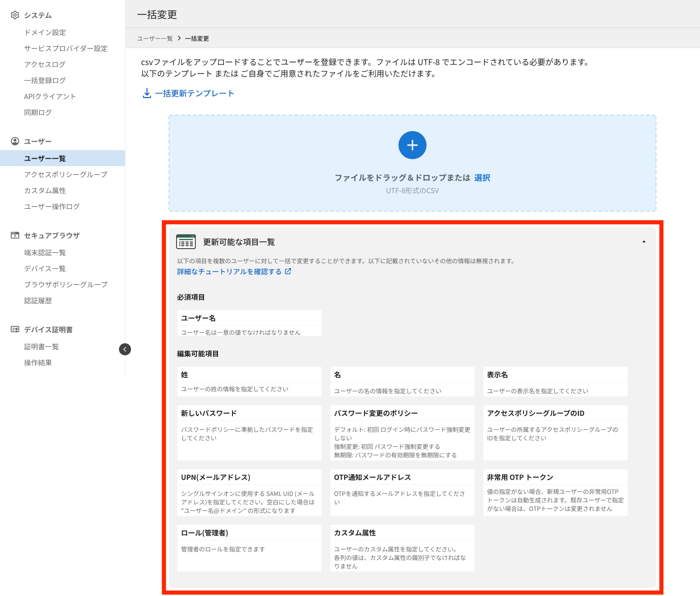700x596 pixels.
Task: Click the 一括変更 breadcrumb current item
Action: coord(197,39)
